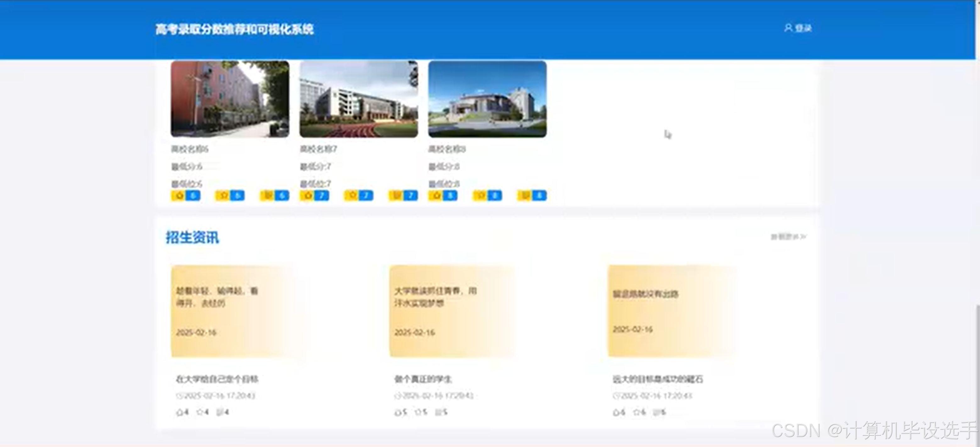Viewport: 980px width, 447px height.
Task: Open the blue-sky building photo of 高校名称8
Action: point(487,99)
